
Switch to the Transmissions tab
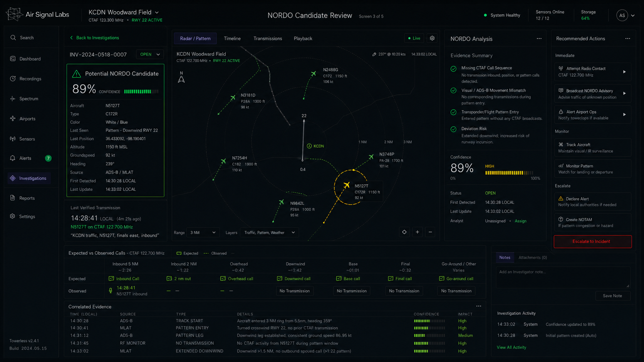pyautogui.click(x=268, y=38)
